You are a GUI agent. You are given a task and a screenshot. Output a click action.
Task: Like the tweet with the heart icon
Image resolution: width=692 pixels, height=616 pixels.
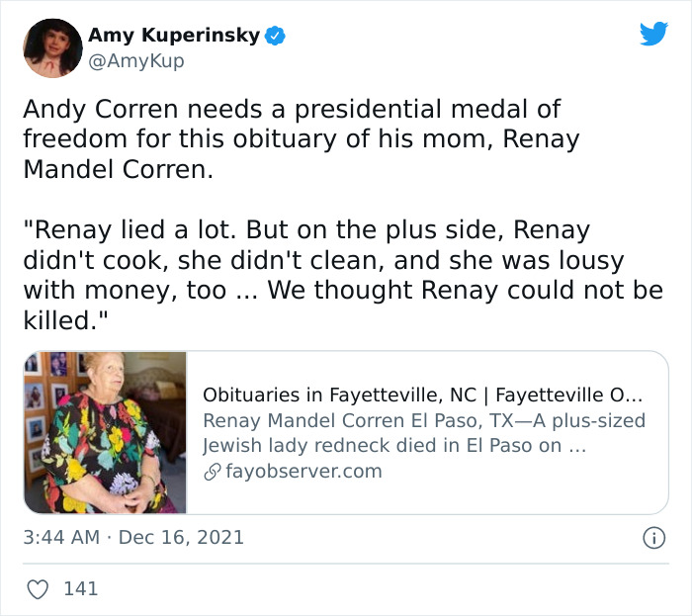pos(36,589)
